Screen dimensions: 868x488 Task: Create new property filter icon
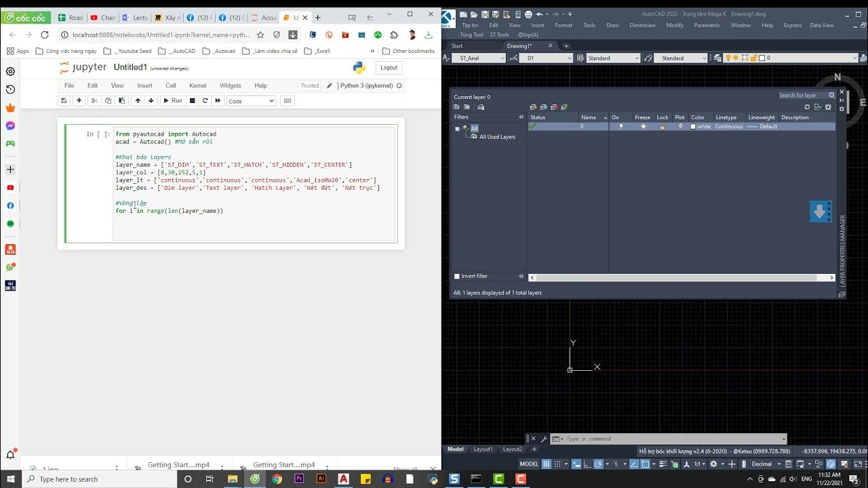[456, 107]
